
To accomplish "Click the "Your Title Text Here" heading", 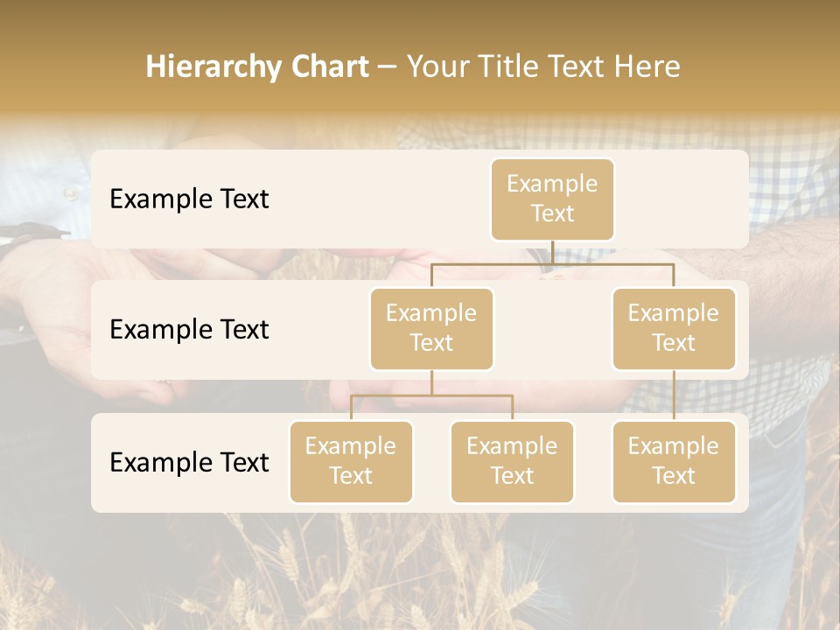I will (543, 66).
